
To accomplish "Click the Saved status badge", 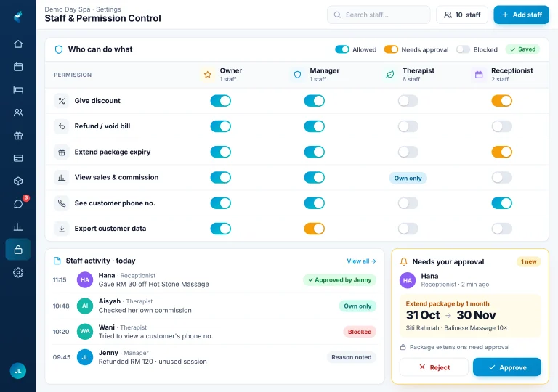I will (x=523, y=49).
